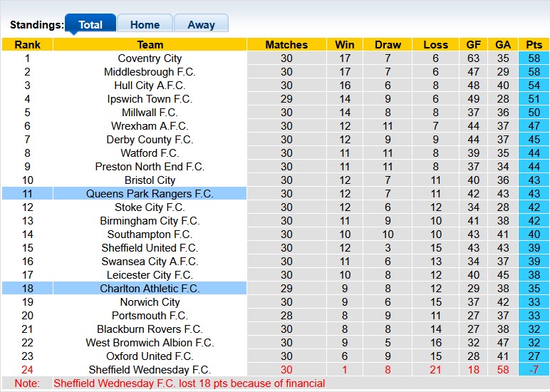The image size is (550, 392).
Task: Click the Pts column header
Action: point(534,45)
